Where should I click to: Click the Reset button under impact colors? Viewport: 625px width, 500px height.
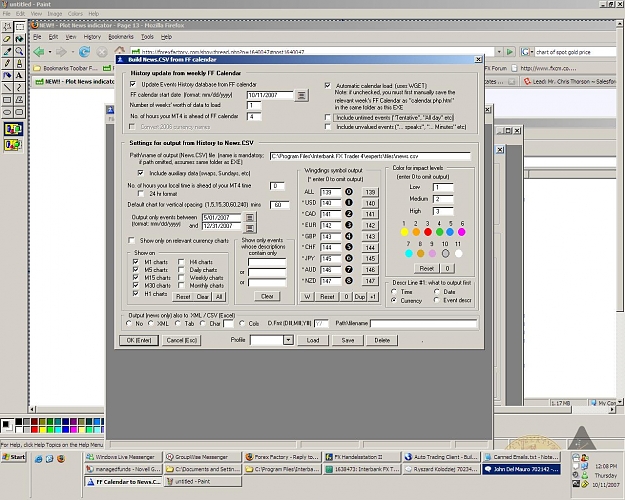[426, 268]
